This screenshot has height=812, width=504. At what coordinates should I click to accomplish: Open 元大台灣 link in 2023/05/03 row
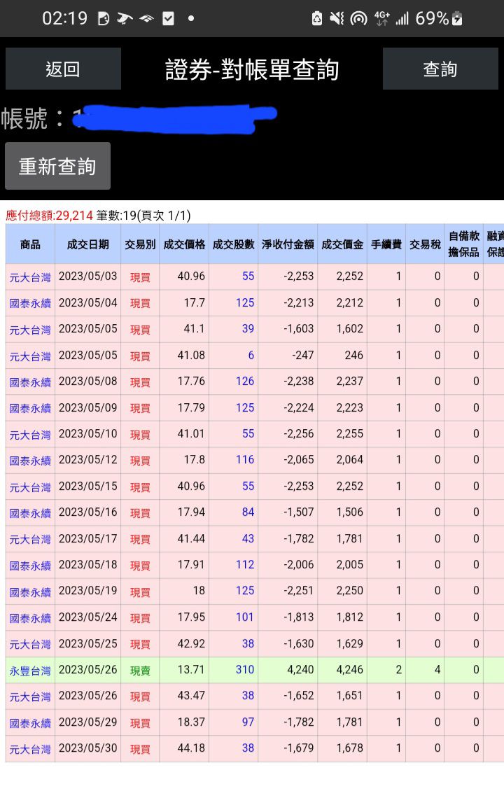click(30, 278)
